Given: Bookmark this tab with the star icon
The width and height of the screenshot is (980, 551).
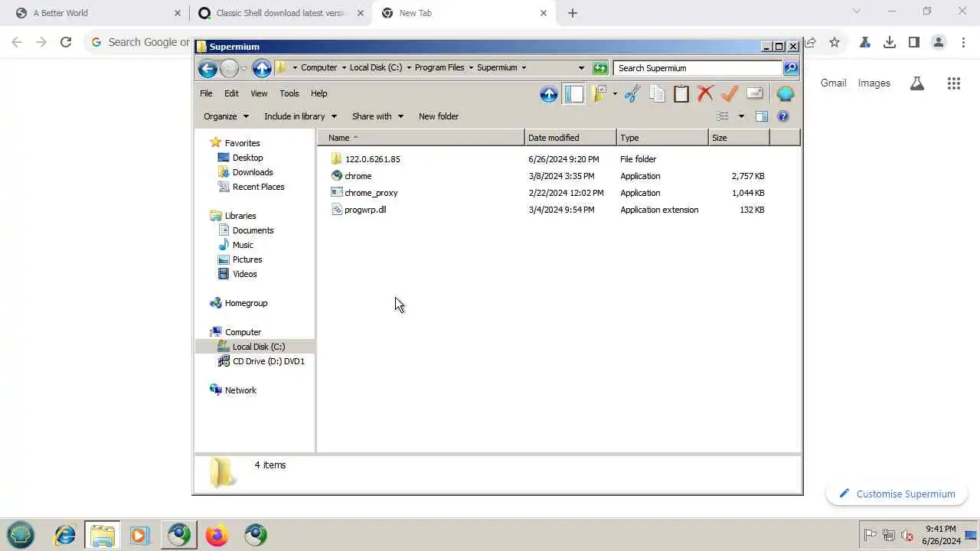Looking at the screenshot, I should [x=835, y=42].
